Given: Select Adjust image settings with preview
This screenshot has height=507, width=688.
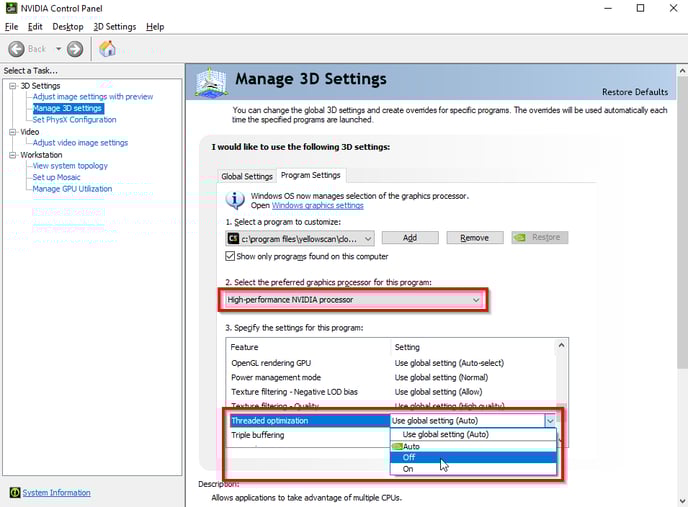Looking at the screenshot, I should coord(93,97).
